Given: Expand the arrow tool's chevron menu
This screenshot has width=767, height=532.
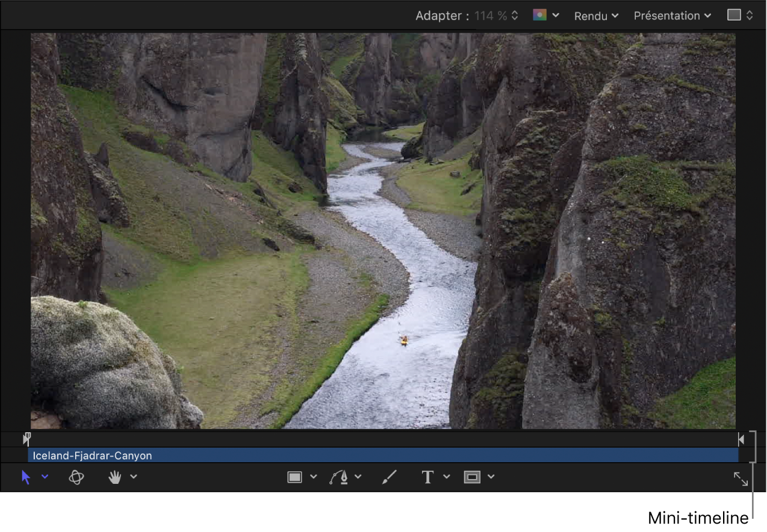Looking at the screenshot, I should pos(45,477).
